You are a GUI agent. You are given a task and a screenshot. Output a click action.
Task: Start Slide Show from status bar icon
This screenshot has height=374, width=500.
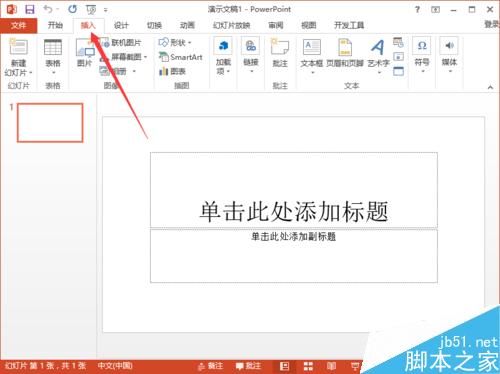pos(355,366)
